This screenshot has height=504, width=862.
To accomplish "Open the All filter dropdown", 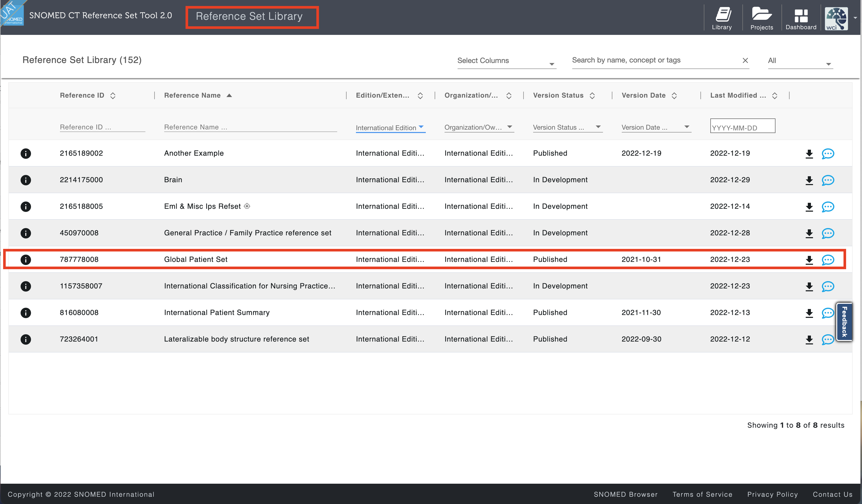I will click(x=800, y=61).
